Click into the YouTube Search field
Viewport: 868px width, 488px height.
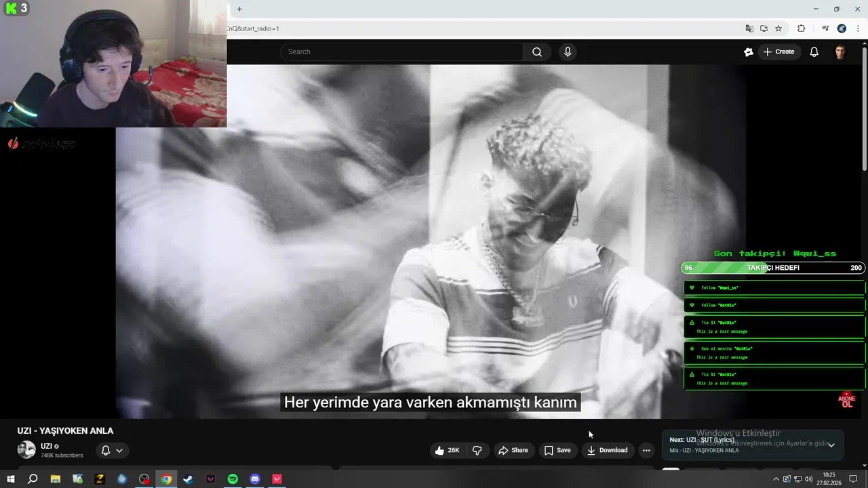pyautogui.click(x=401, y=52)
